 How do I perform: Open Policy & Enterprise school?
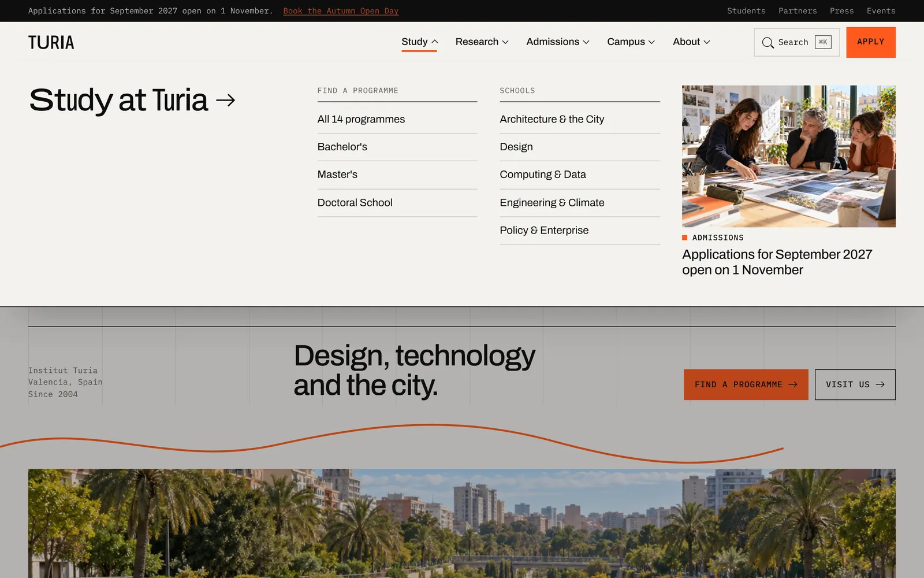coord(580,231)
